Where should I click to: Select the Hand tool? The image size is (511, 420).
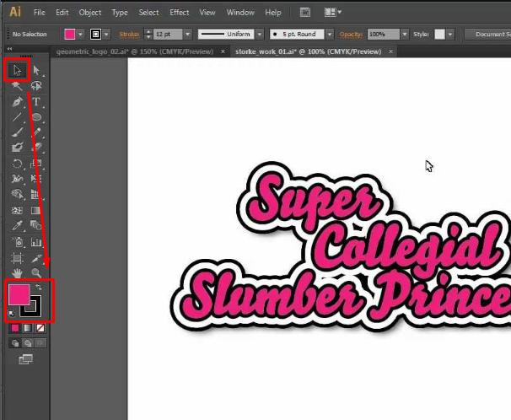[17, 273]
